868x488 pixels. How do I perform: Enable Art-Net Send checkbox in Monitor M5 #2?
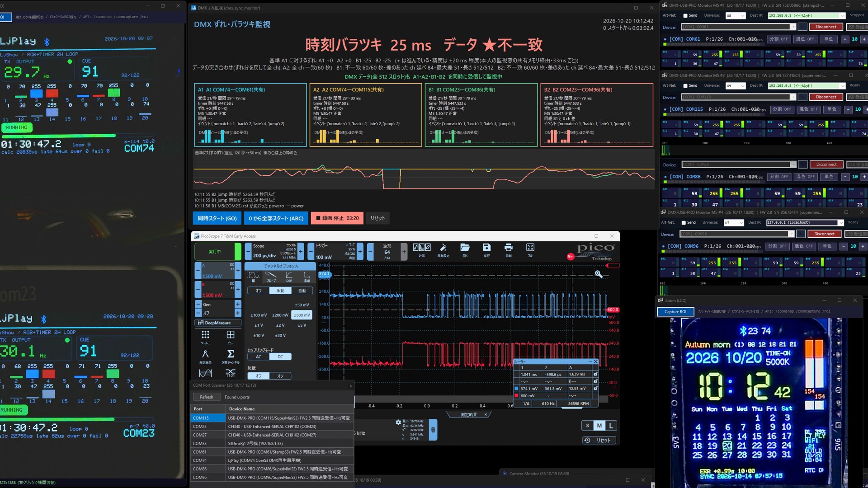pyautogui.click(x=685, y=86)
